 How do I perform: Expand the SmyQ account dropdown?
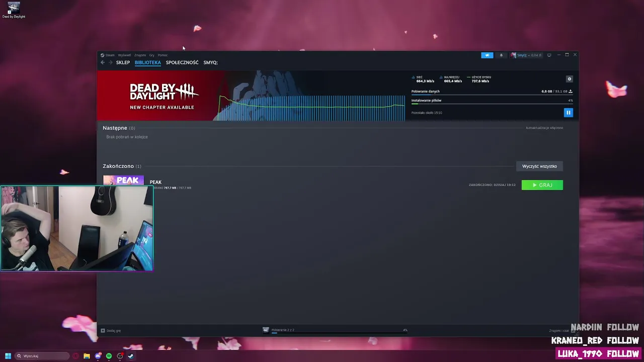[x=526, y=55]
